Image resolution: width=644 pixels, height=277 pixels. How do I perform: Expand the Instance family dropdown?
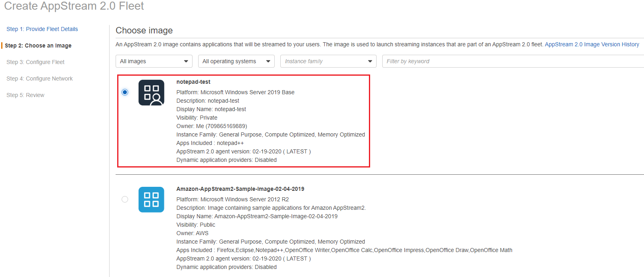point(328,61)
